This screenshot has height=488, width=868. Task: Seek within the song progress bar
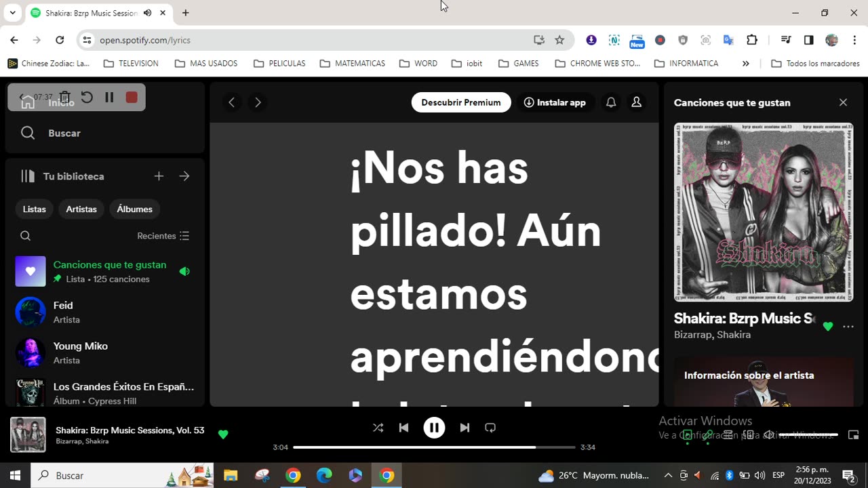coord(434,447)
